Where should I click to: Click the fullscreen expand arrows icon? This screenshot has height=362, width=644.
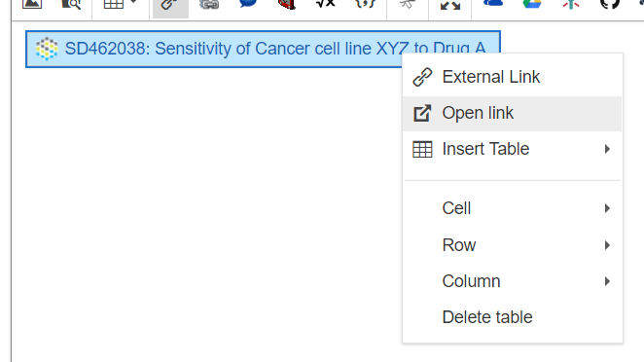(x=450, y=5)
